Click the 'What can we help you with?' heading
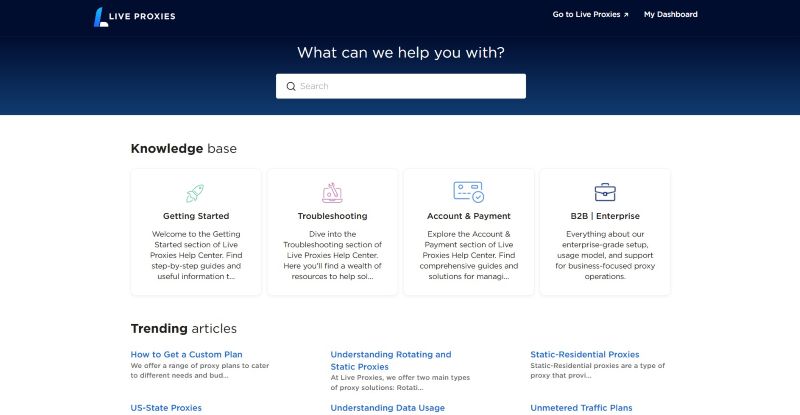The height and width of the screenshot is (415, 800). (x=401, y=53)
